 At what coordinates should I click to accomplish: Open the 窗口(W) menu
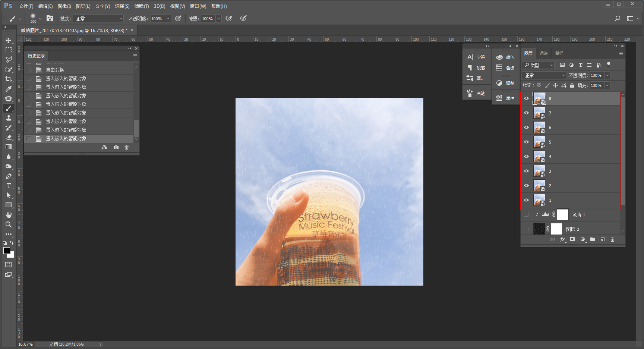coord(198,6)
